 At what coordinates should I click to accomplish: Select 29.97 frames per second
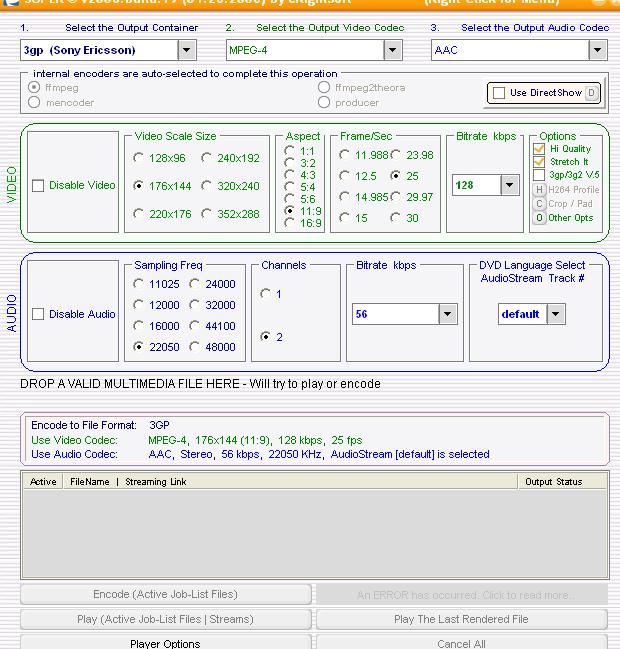click(x=395, y=197)
